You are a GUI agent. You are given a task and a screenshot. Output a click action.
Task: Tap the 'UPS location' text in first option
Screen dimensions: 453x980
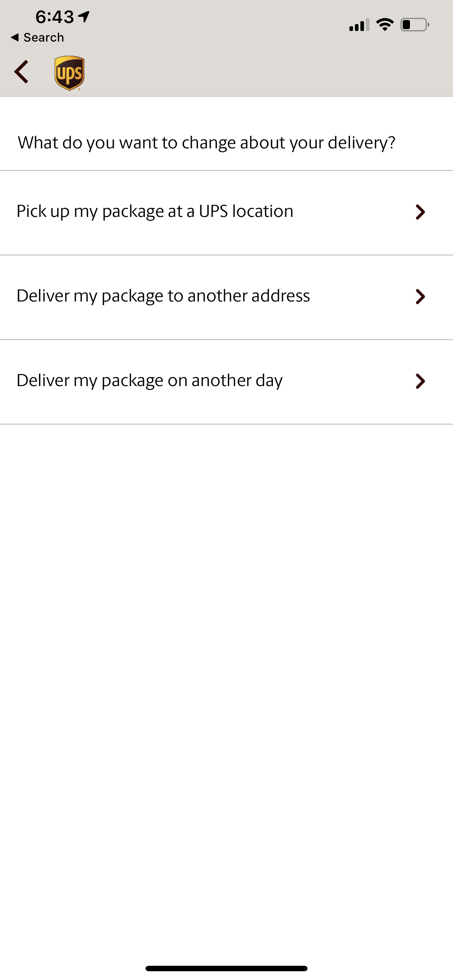246,211
